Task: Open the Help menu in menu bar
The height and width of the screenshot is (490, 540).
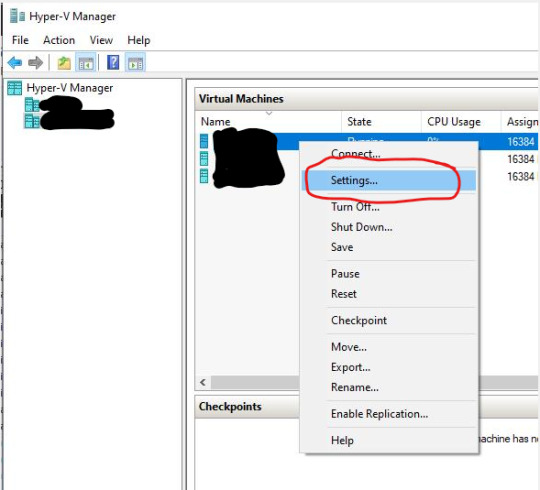Action: [x=139, y=40]
